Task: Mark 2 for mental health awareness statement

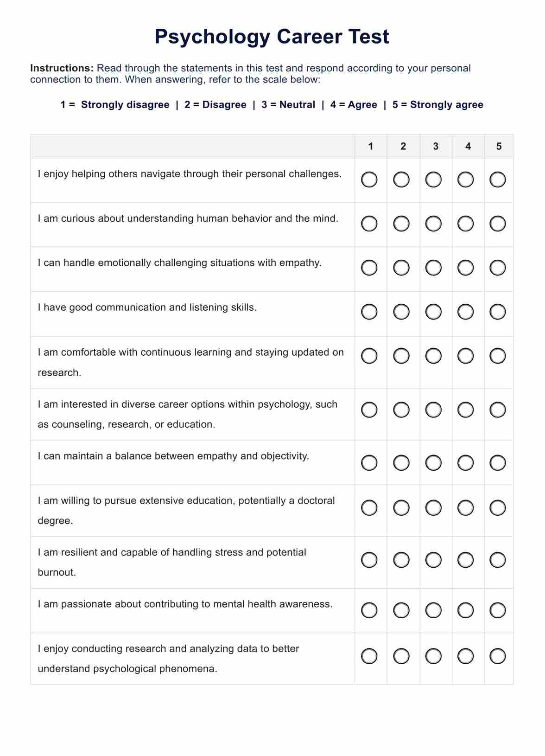Action: (x=401, y=610)
